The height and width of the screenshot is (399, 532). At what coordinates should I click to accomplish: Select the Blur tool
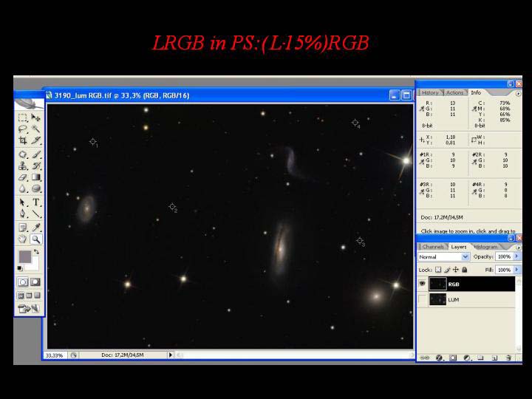(23, 188)
